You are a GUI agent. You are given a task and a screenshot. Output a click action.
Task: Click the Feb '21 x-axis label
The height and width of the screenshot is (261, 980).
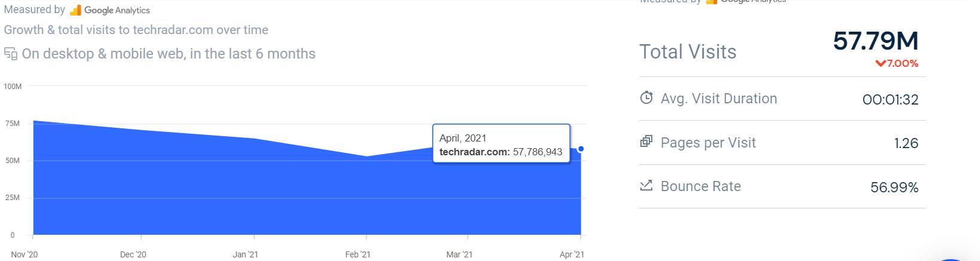pyautogui.click(x=358, y=254)
